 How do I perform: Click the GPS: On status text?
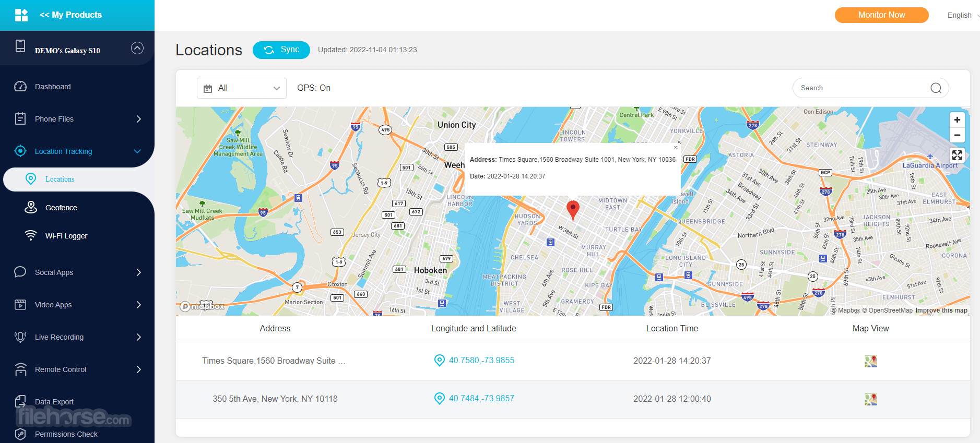[314, 88]
